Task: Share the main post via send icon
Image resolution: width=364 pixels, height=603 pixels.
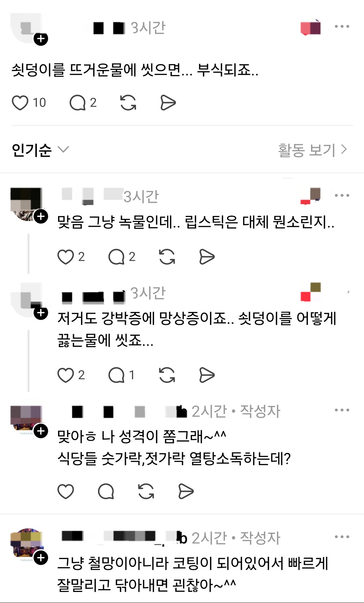Action: point(168,103)
